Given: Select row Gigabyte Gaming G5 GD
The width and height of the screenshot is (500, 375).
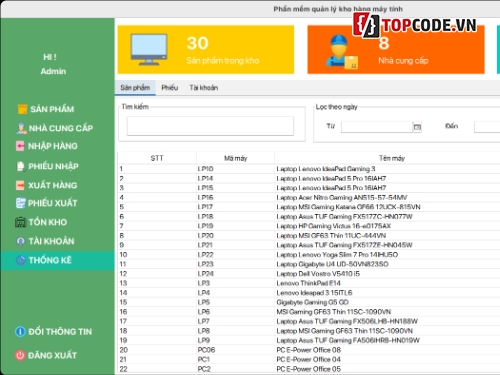Looking at the screenshot, I should tap(309, 302).
